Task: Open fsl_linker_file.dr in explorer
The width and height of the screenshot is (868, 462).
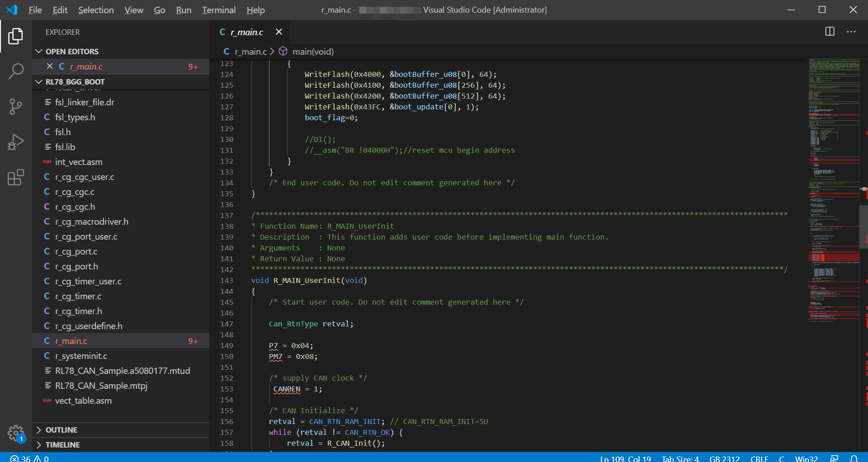Action: pyautogui.click(x=121, y=102)
